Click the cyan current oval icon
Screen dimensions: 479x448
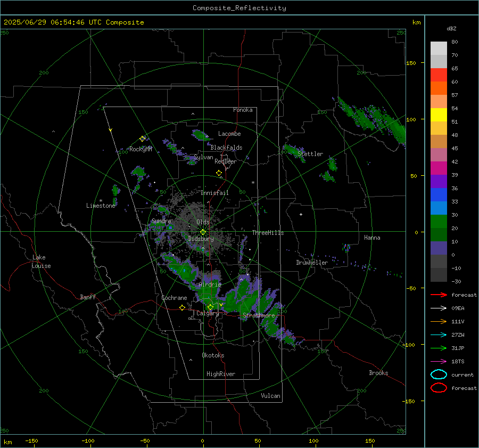click(439, 374)
